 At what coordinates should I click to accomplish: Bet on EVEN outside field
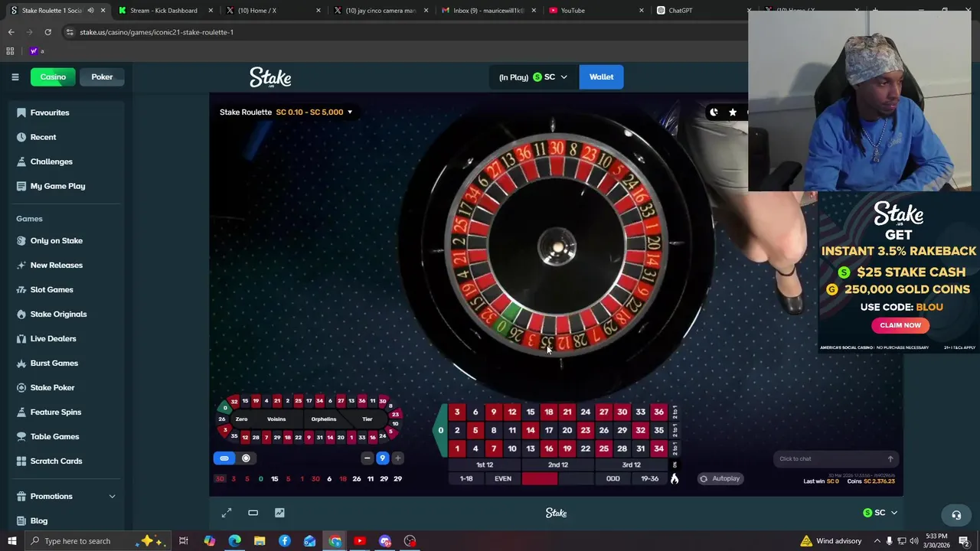pyautogui.click(x=503, y=478)
